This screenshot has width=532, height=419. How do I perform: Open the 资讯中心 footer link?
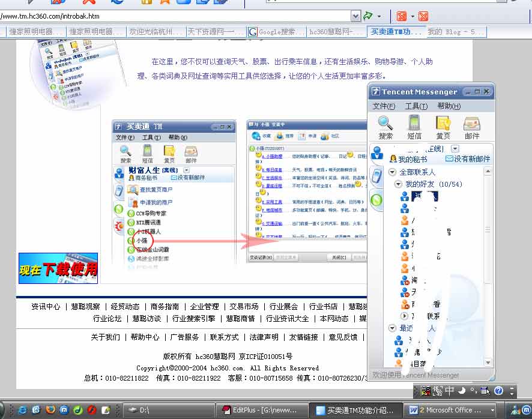46,307
